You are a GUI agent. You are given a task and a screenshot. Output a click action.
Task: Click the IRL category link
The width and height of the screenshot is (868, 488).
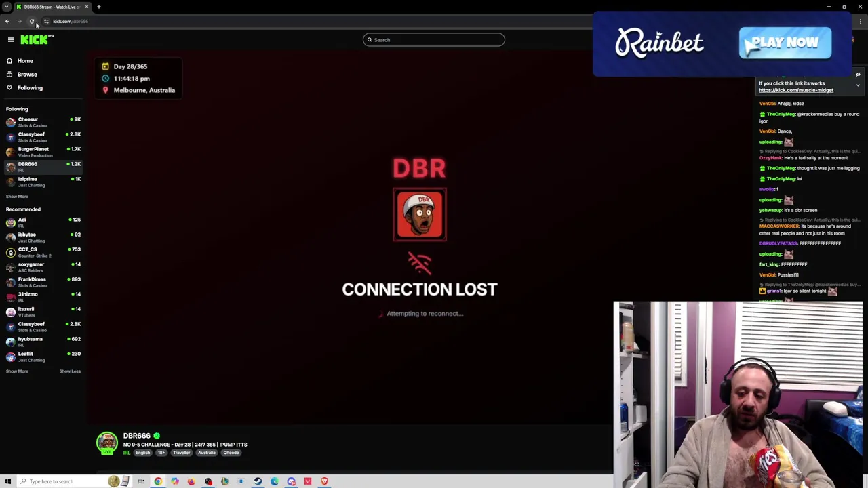(x=127, y=453)
